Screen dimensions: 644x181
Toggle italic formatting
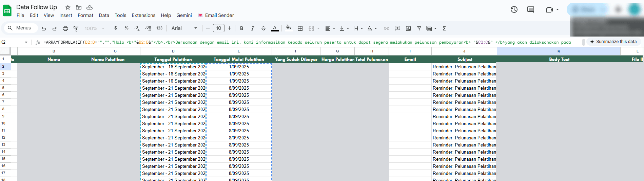pos(253,28)
